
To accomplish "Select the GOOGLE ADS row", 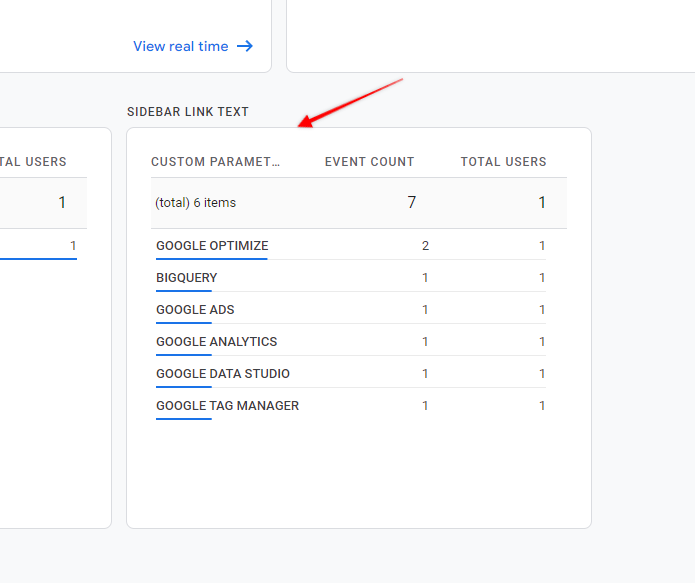I will click(351, 309).
